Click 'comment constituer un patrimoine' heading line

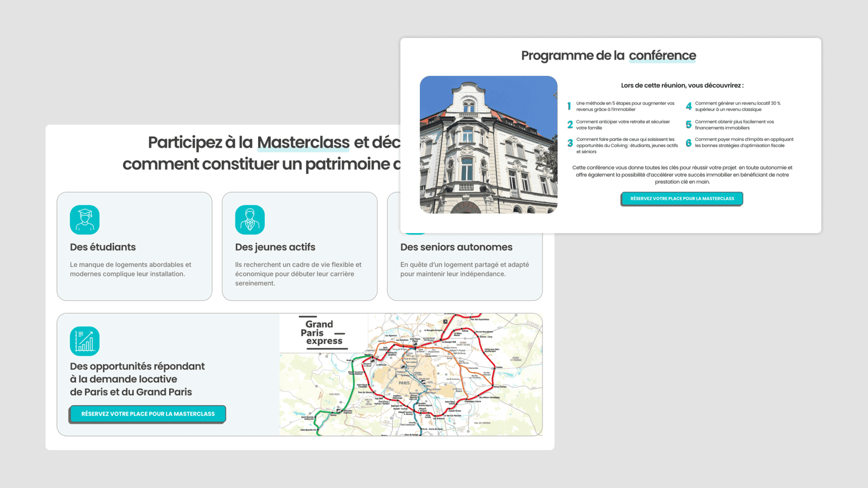coord(261,164)
